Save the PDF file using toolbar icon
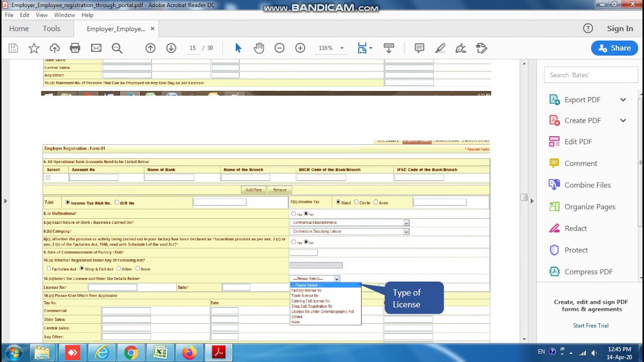644x362 pixels. [14, 48]
